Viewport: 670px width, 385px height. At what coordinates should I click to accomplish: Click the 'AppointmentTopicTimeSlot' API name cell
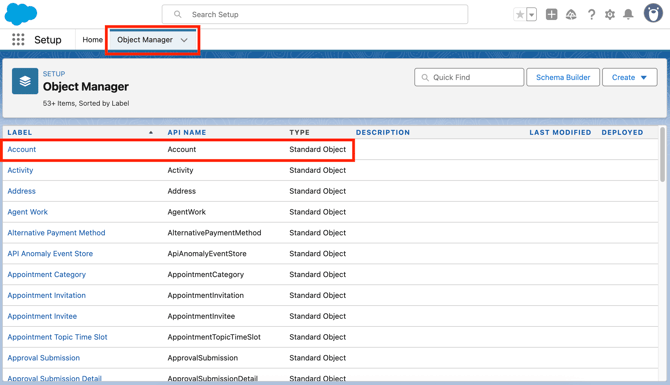(x=214, y=337)
